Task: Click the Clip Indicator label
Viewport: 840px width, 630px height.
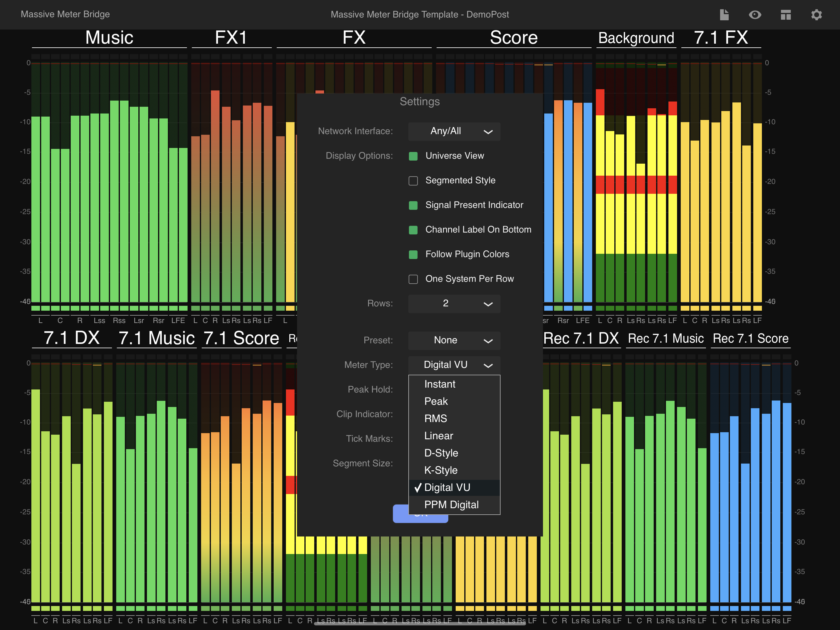Action: click(365, 414)
